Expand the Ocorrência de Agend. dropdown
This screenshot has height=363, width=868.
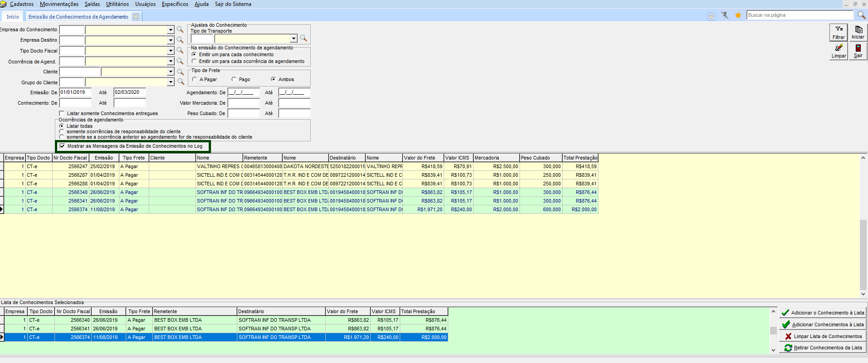tap(171, 61)
